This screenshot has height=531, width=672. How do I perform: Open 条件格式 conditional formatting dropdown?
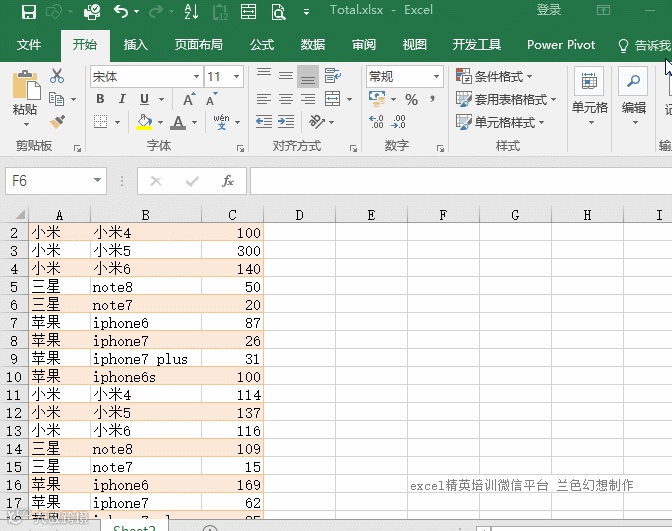click(x=494, y=77)
